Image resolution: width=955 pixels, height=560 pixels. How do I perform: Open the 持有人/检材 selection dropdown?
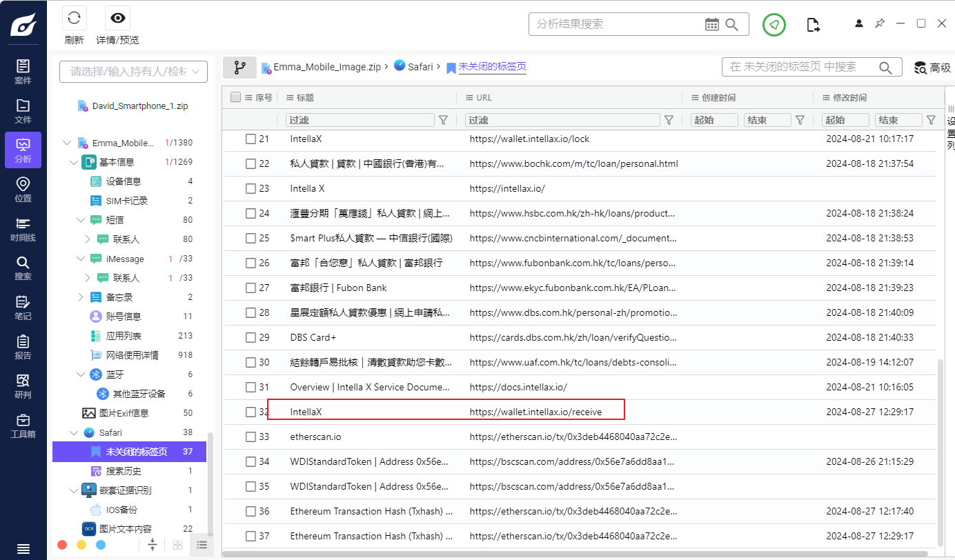[x=133, y=71]
